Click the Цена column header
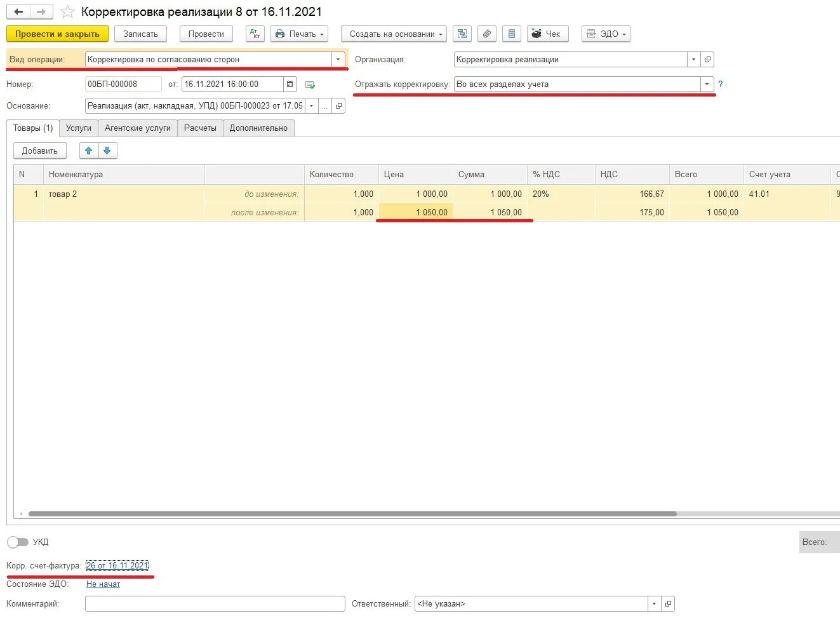The image size is (840, 618). tap(416, 174)
